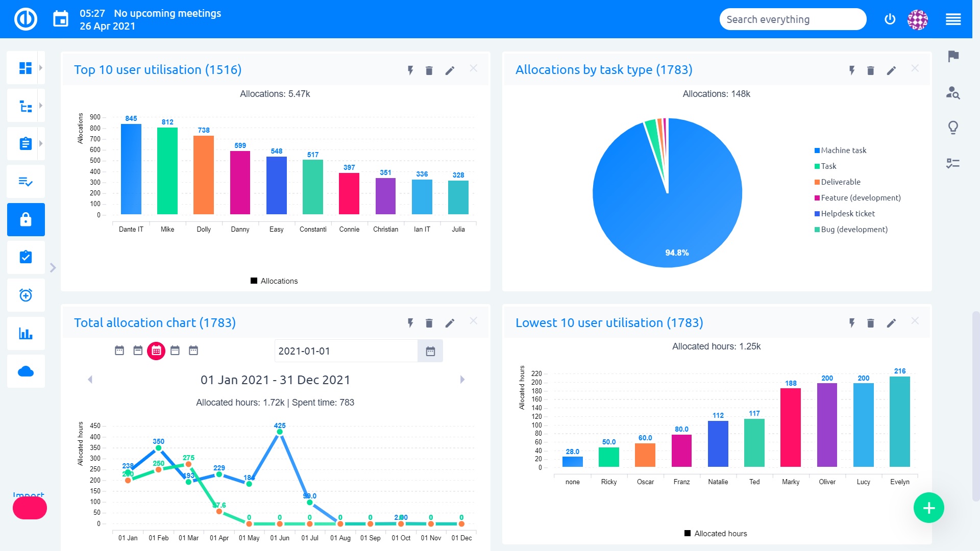Click the date input field 2021-01-01
980x551 pixels.
point(345,350)
